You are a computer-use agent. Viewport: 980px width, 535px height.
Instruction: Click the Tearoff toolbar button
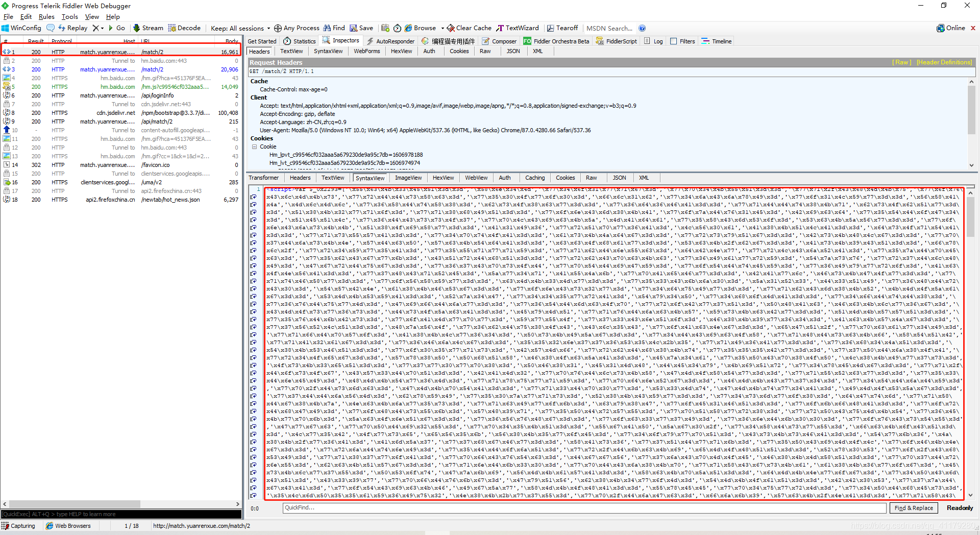[562, 28]
